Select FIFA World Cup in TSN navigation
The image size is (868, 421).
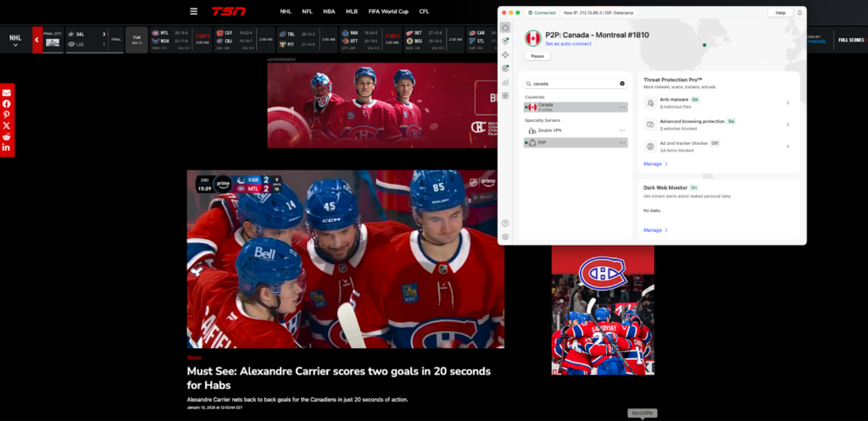click(388, 11)
